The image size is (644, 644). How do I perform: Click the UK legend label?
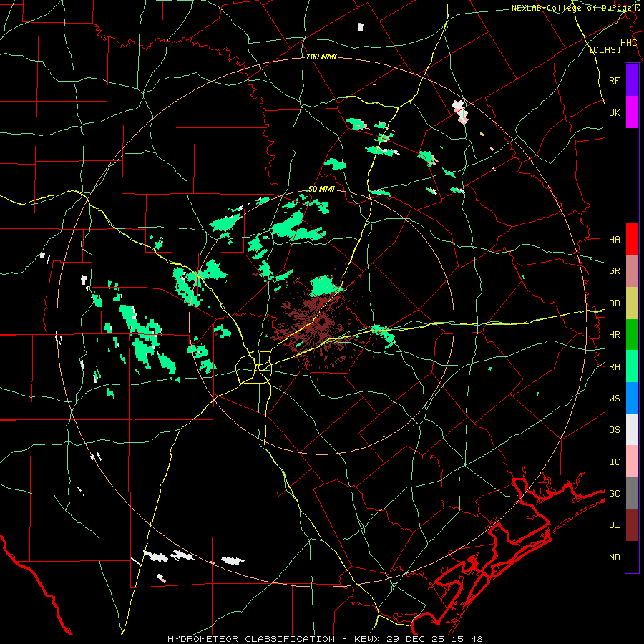pos(614,112)
